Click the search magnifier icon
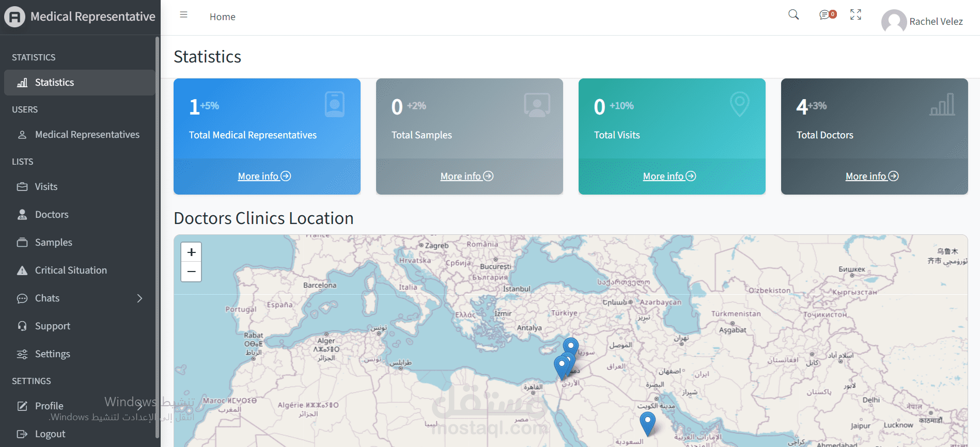 pyautogui.click(x=794, y=14)
